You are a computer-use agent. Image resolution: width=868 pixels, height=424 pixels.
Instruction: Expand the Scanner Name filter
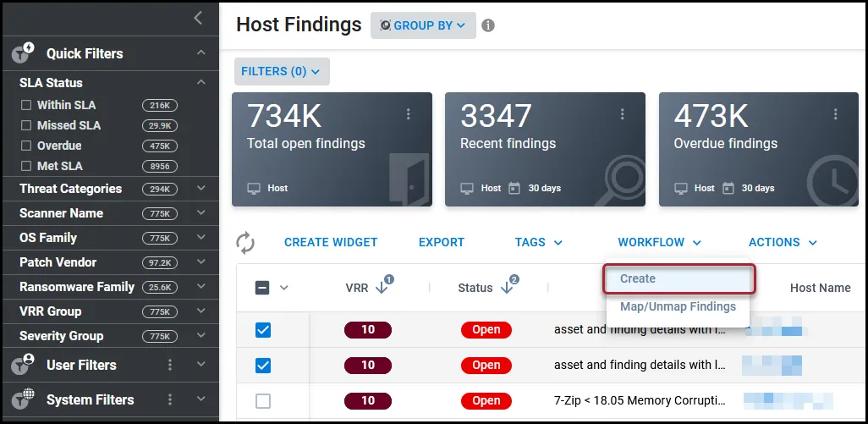[201, 213]
